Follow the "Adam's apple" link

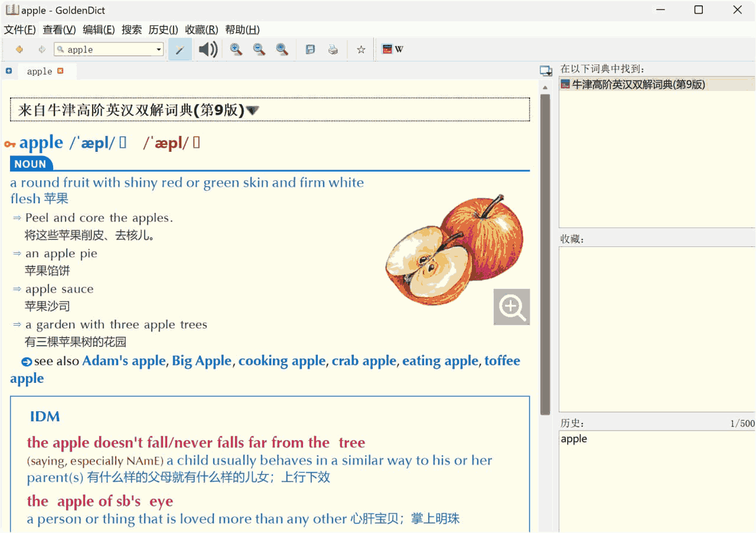coord(124,361)
